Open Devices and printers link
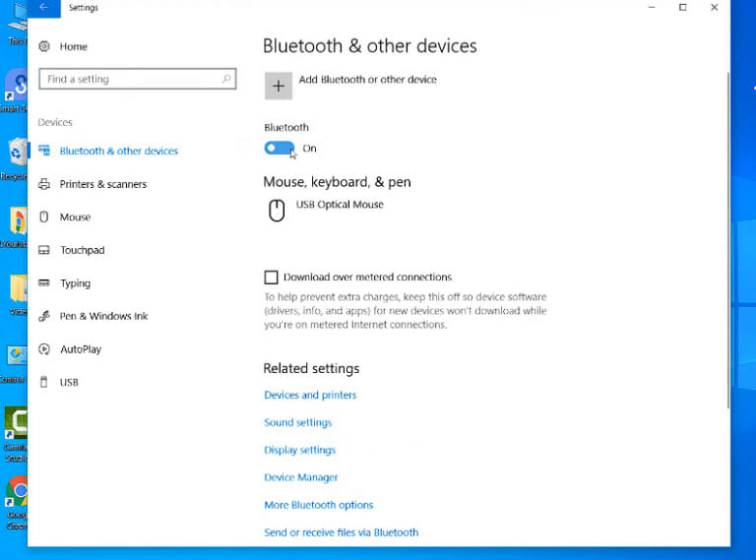The image size is (756, 560). (310, 396)
